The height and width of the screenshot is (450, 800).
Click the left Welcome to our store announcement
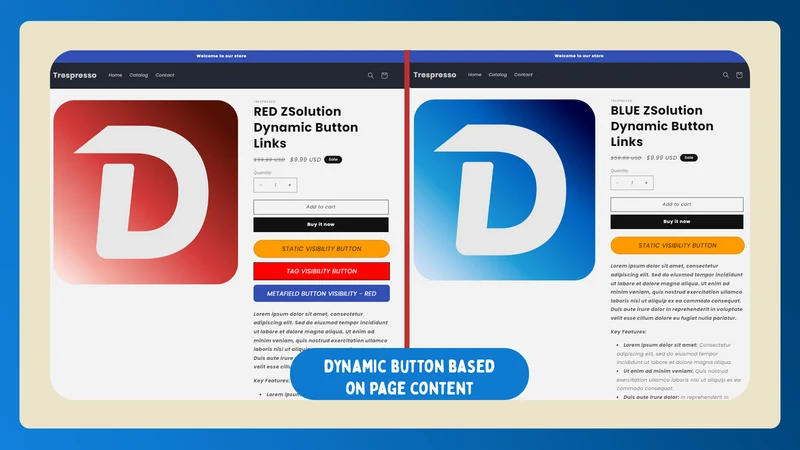(x=221, y=56)
